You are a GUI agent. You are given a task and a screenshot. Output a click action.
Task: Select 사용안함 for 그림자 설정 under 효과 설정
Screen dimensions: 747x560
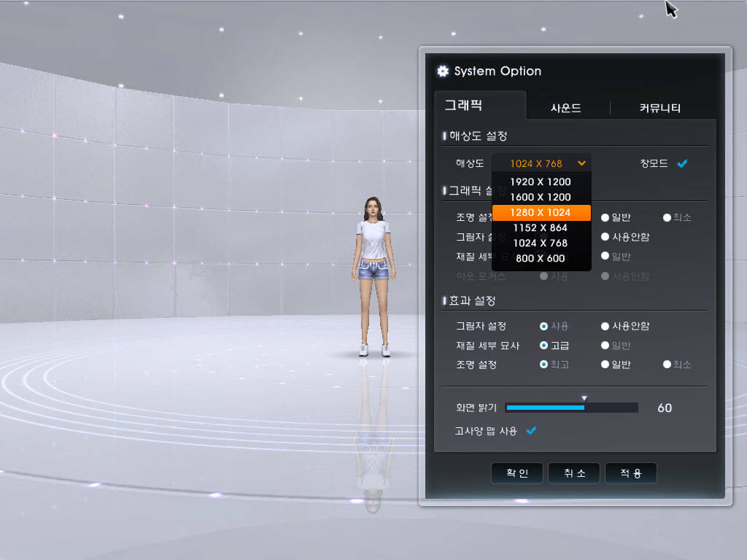click(605, 327)
